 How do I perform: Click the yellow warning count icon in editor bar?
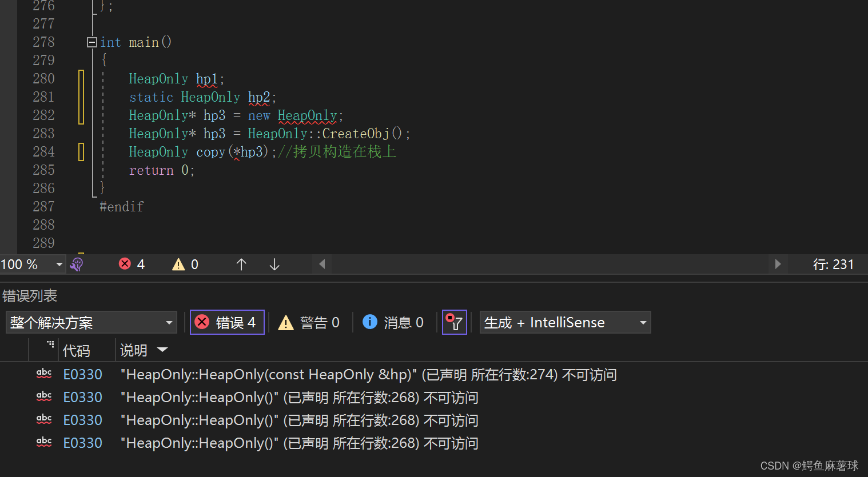click(178, 264)
